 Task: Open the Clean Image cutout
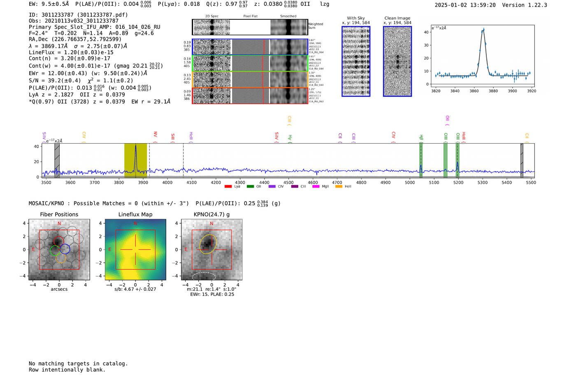(397, 61)
